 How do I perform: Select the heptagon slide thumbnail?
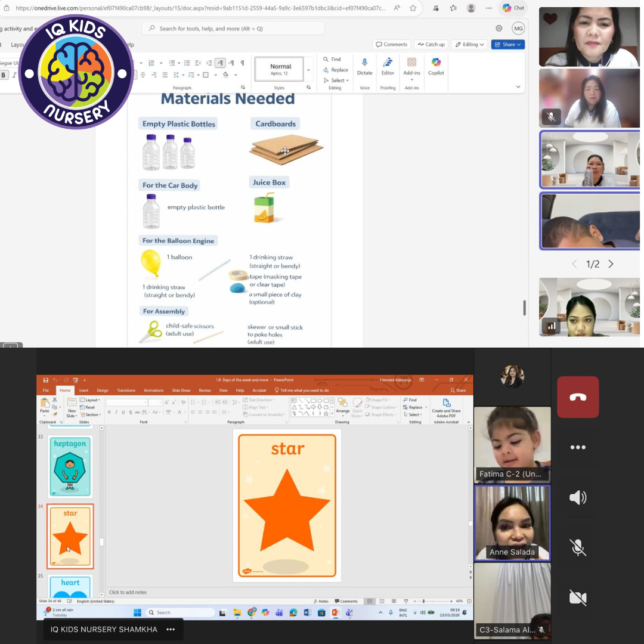tap(70, 466)
